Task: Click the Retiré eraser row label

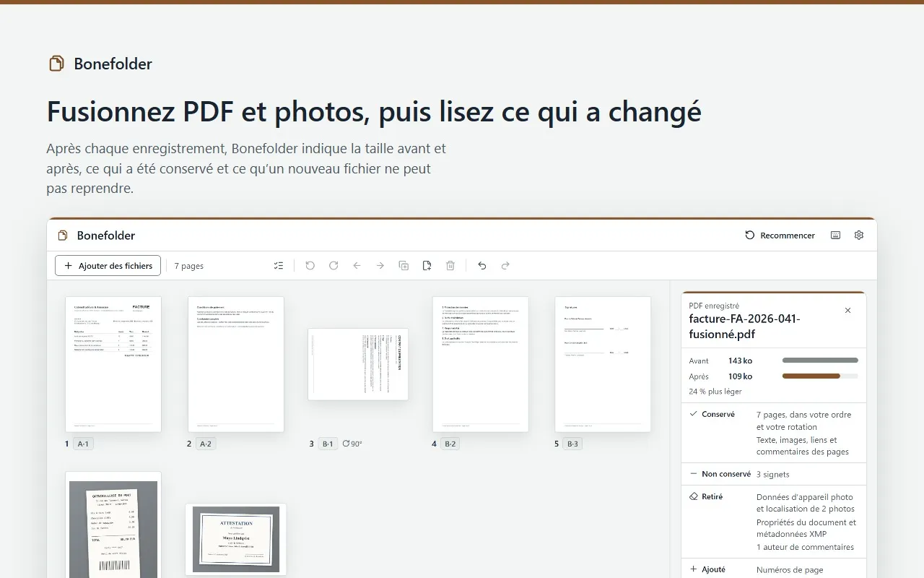Action: pos(706,497)
